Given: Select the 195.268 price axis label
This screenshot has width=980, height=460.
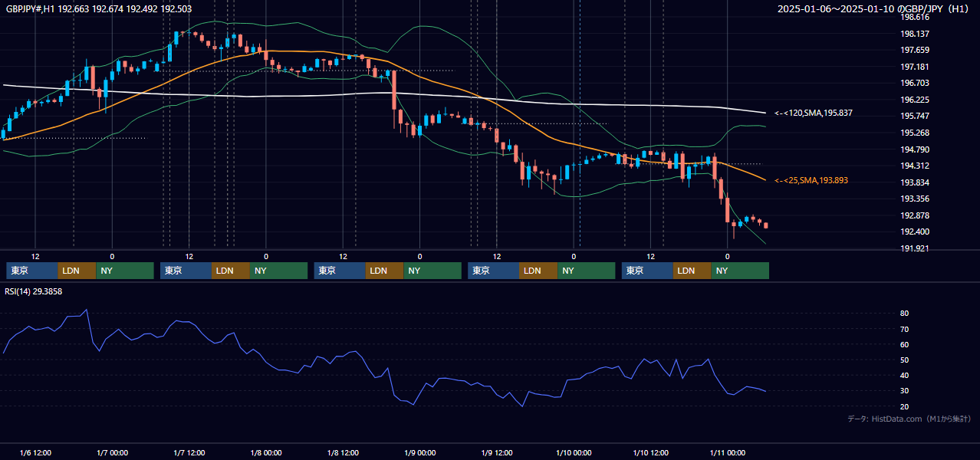Looking at the screenshot, I should pos(915,133).
